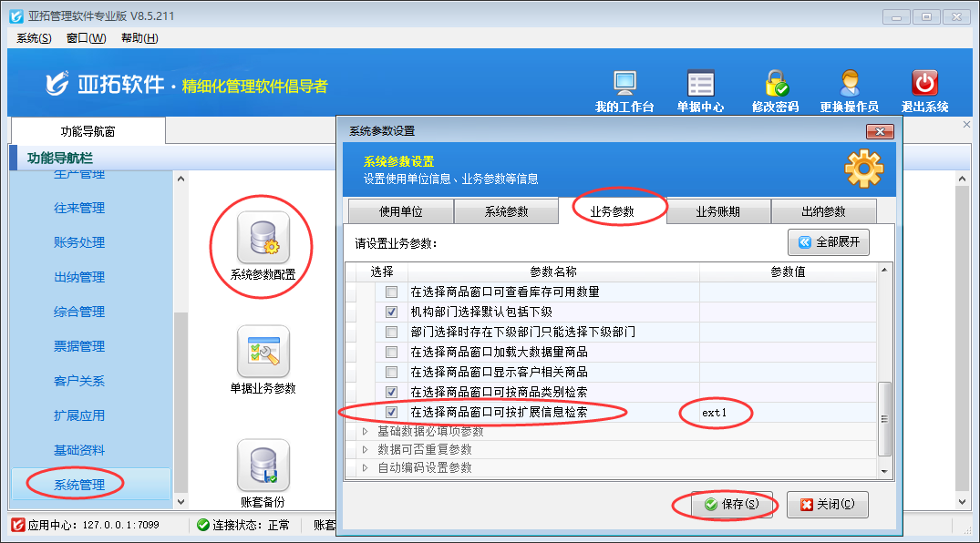Viewport: 980px width, 543px height.
Task: Open 系统参数配置 database icon
Action: click(263, 238)
